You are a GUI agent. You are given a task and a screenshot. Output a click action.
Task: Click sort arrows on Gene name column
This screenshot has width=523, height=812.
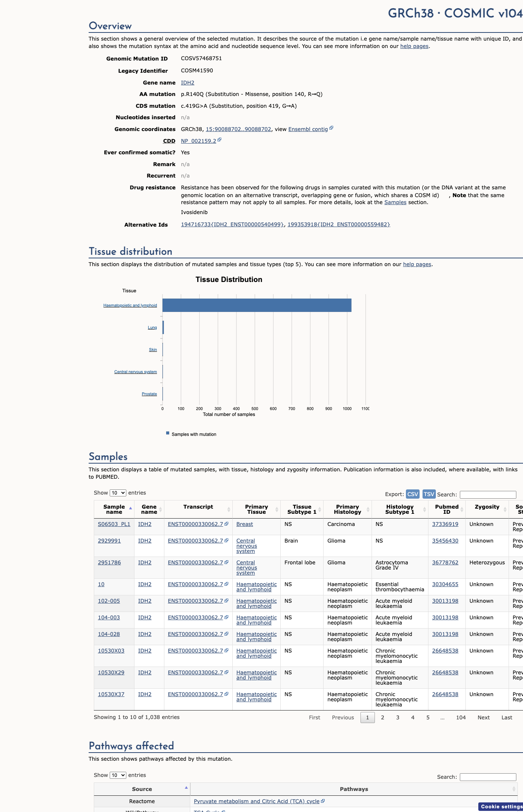(161, 509)
